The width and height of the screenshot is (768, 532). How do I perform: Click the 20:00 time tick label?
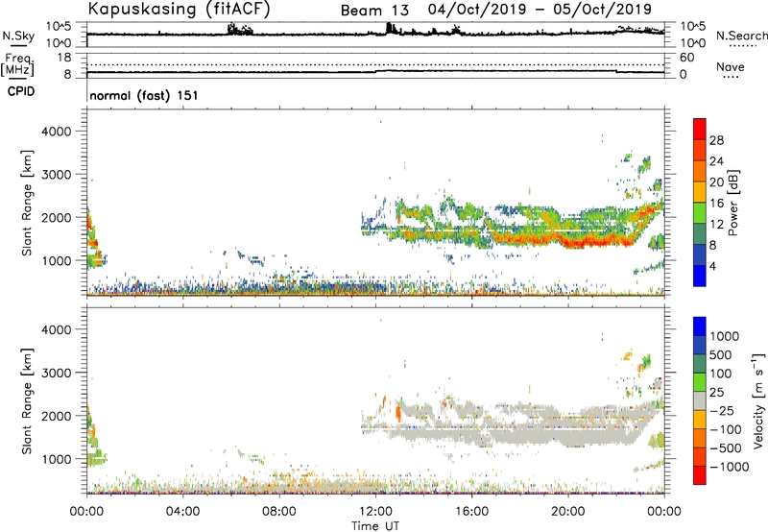(x=568, y=512)
